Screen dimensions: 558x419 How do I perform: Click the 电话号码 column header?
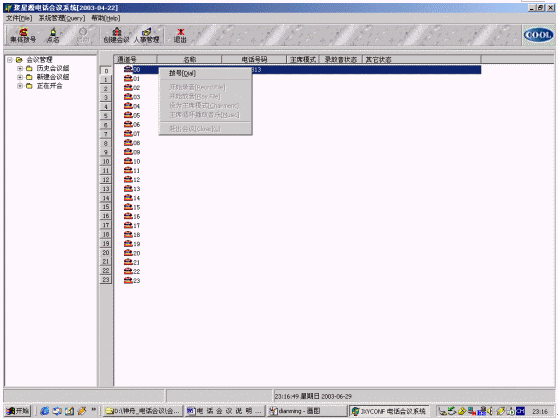click(254, 59)
